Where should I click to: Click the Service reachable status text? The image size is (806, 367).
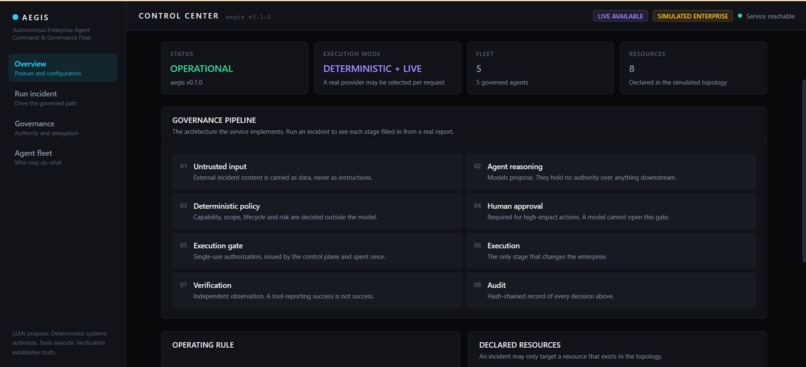click(770, 16)
